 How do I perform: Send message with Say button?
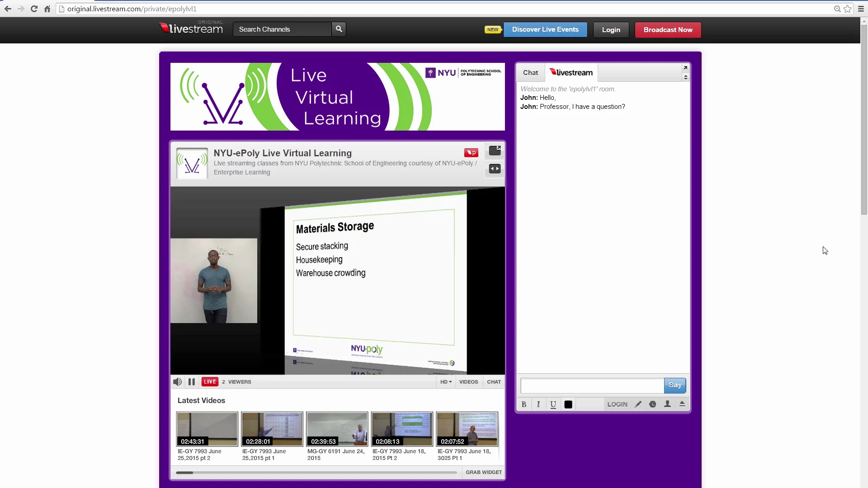pos(675,385)
